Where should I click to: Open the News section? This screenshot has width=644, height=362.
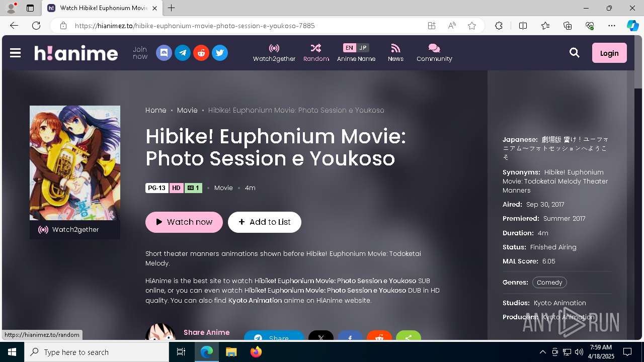tap(395, 53)
